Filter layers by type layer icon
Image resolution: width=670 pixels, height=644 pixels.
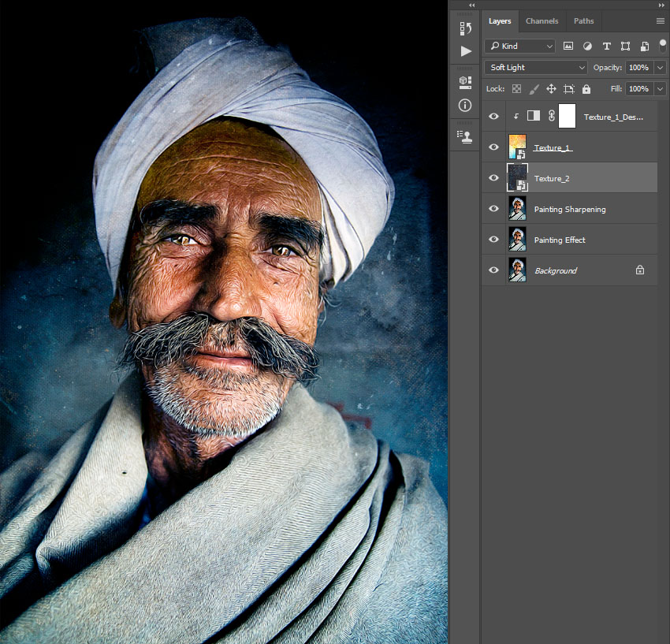pos(606,47)
